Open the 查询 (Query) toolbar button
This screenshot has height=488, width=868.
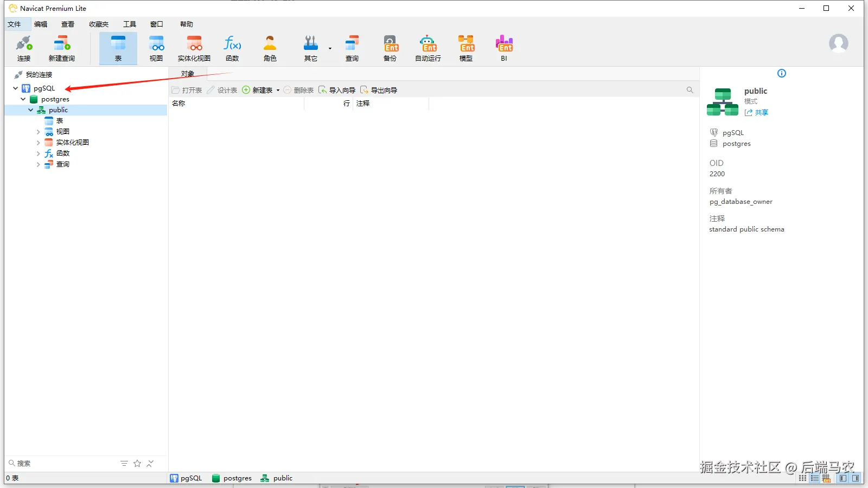pos(352,48)
